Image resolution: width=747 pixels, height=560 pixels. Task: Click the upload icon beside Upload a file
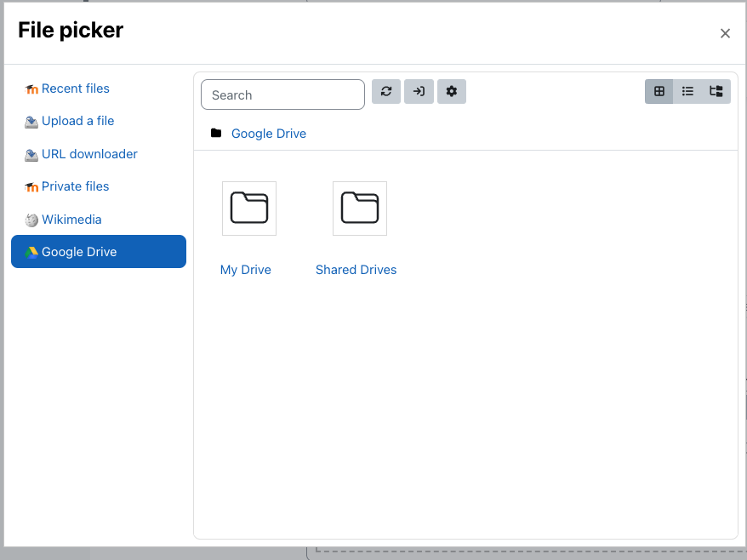[31, 122]
